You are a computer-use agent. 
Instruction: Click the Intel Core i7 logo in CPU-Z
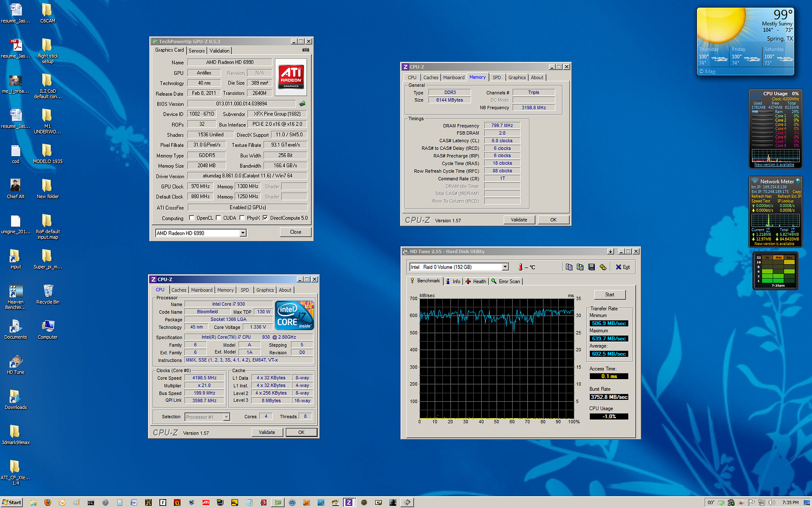pyautogui.click(x=295, y=315)
